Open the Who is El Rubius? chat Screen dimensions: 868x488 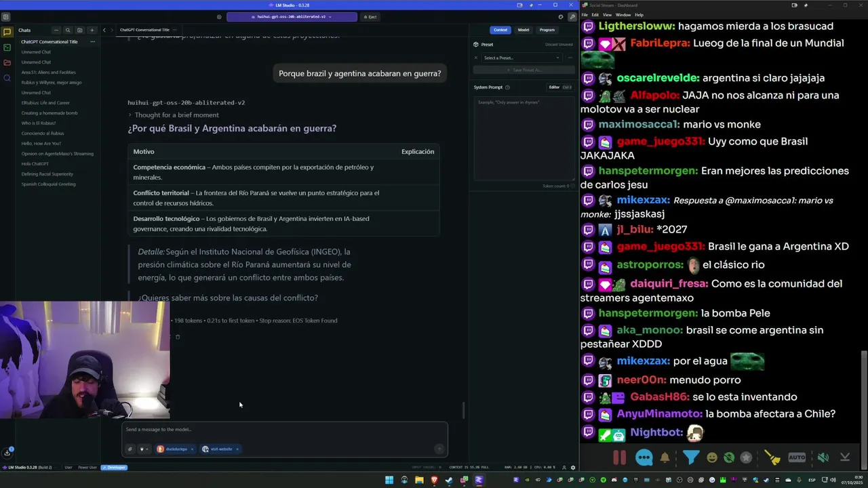tap(39, 123)
